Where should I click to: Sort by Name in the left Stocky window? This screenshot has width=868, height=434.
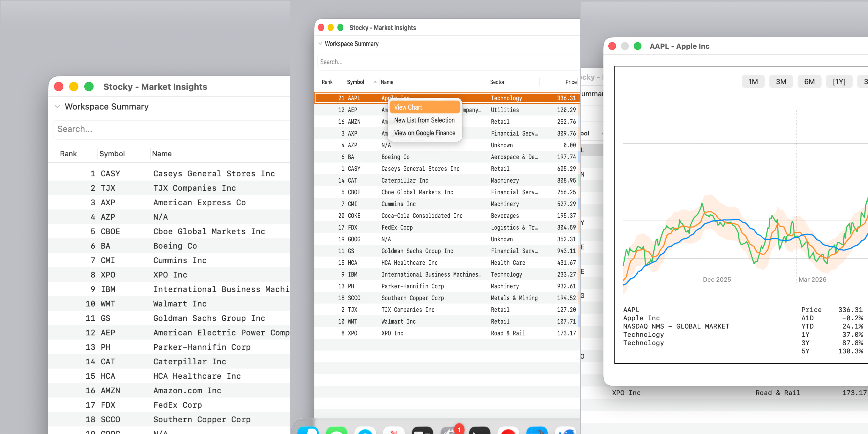pyautogui.click(x=162, y=154)
